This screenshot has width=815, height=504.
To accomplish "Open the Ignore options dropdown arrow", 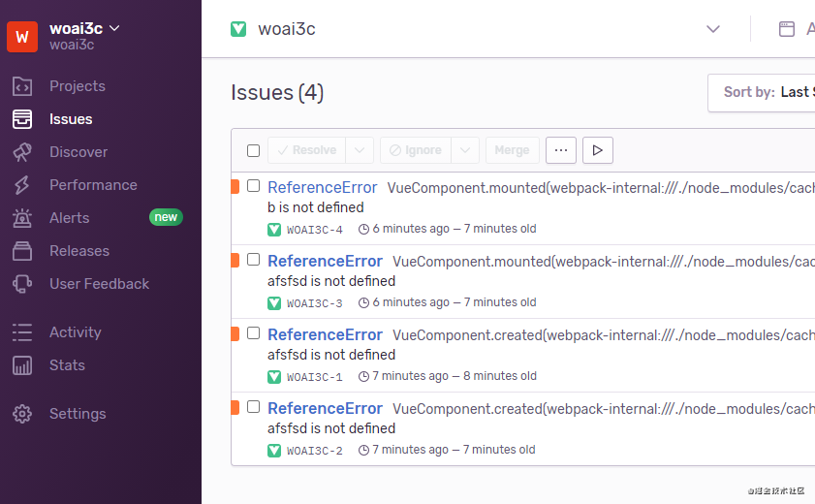I will [x=465, y=150].
